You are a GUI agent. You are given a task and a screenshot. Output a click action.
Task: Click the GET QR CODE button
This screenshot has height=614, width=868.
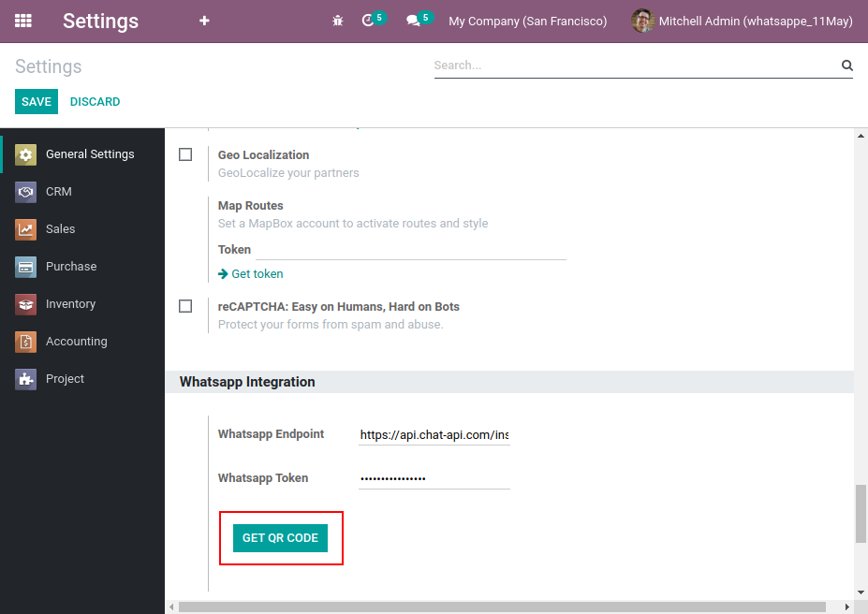(x=280, y=537)
